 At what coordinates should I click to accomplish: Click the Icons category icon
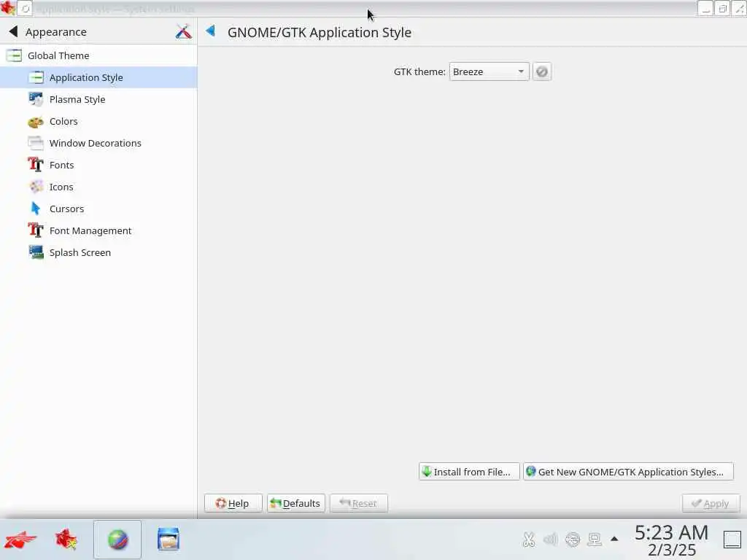(x=36, y=187)
